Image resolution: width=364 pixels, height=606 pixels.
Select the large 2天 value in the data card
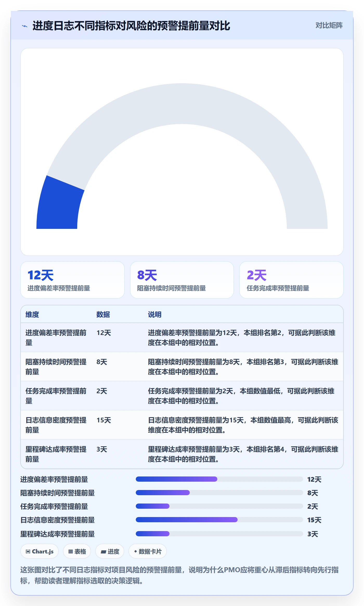(257, 275)
